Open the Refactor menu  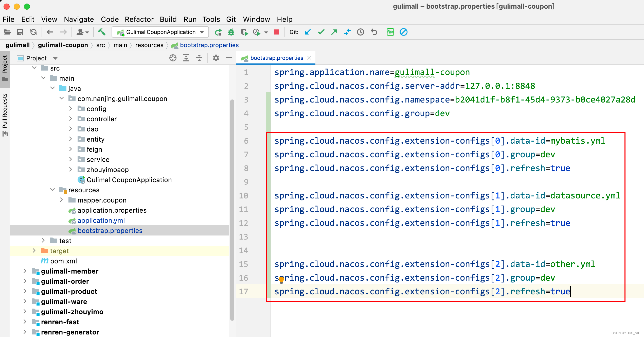click(x=139, y=19)
